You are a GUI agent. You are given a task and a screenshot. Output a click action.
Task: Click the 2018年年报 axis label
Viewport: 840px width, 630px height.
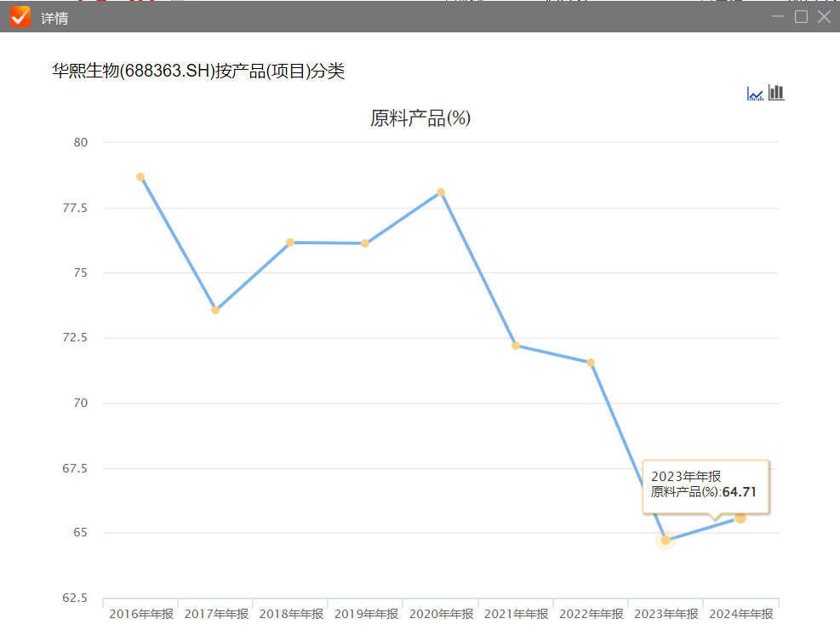pyautogui.click(x=291, y=614)
